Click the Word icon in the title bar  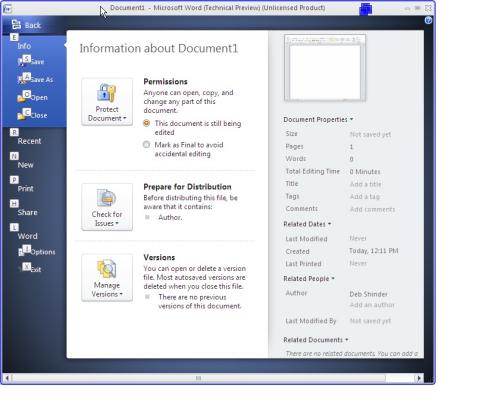click(x=7, y=8)
